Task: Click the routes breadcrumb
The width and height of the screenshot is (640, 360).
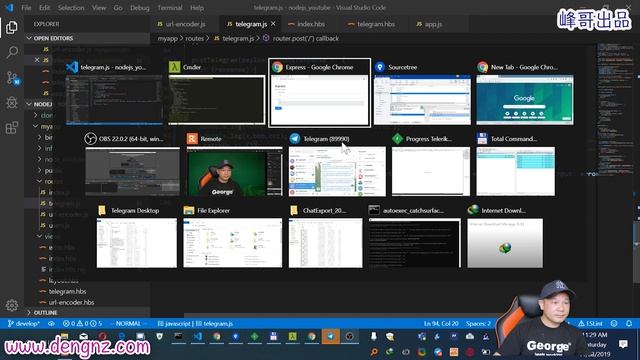Action: 194,38
